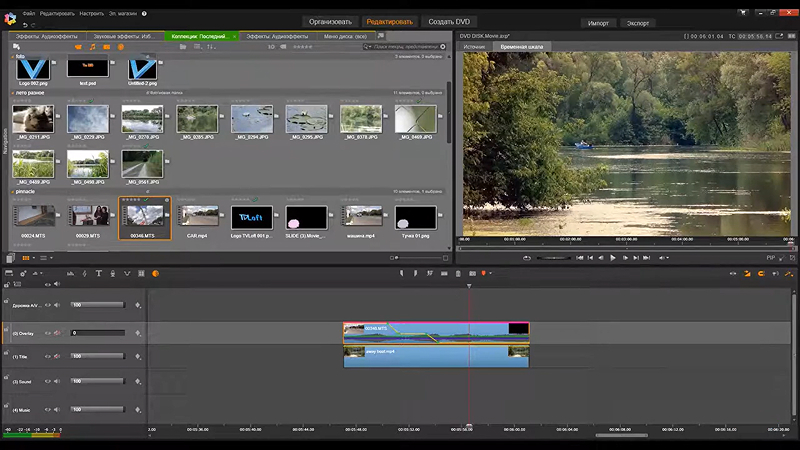Open the library sort order dropdown
The height and width of the screenshot is (450, 800).
click(x=211, y=46)
